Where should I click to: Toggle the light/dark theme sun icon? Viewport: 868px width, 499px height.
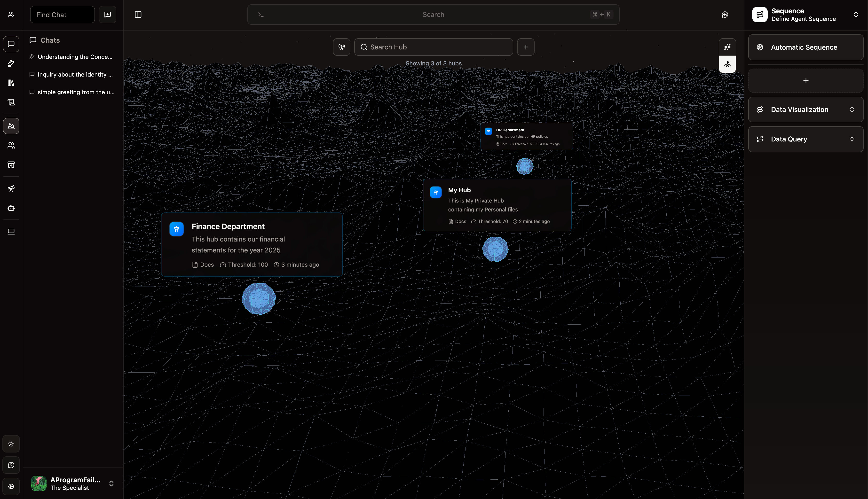(11, 444)
